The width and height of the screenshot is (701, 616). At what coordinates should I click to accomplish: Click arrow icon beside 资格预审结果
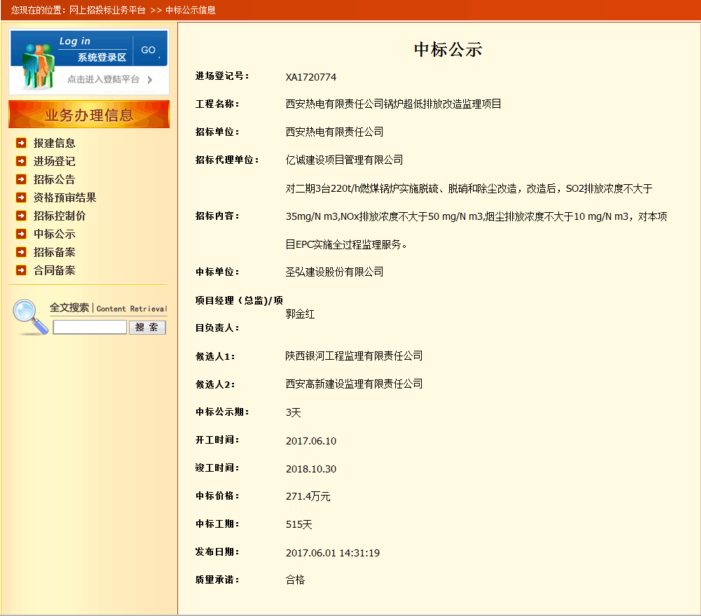tap(21, 197)
